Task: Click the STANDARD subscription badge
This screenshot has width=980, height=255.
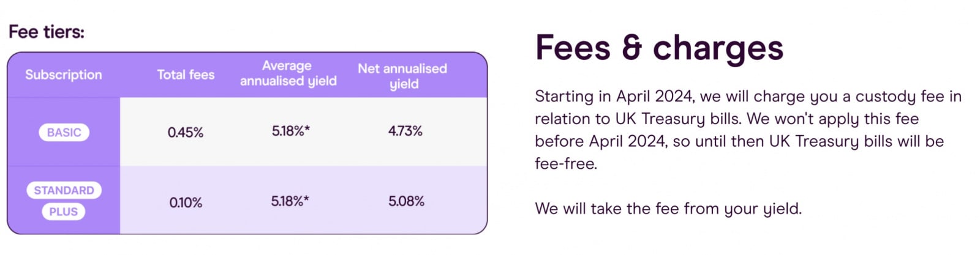Action: tap(64, 190)
